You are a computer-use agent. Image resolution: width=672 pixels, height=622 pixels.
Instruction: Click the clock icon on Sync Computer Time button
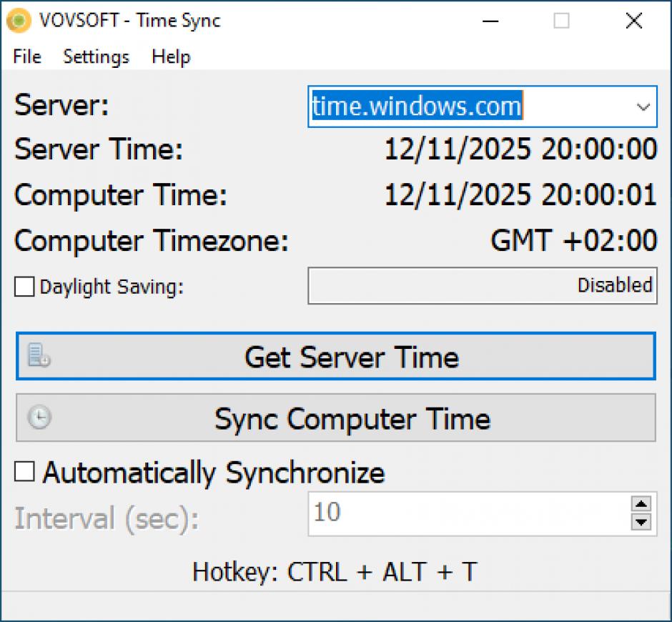[x=39, y=418]
